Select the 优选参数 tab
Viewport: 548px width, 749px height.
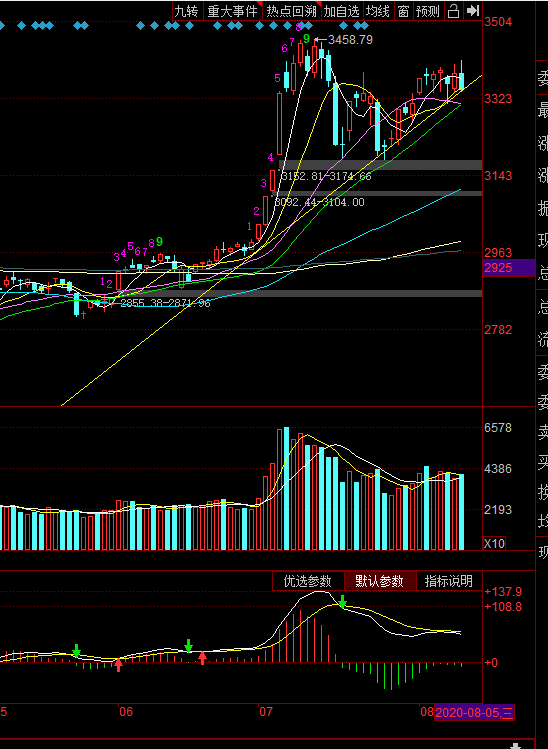[308, 581]
